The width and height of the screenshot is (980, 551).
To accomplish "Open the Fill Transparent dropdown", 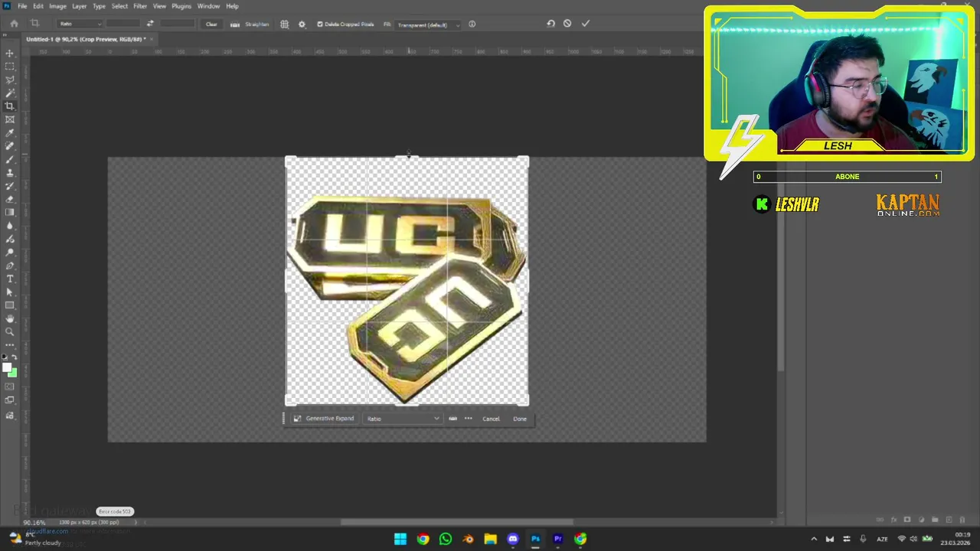I will (428, 24).
